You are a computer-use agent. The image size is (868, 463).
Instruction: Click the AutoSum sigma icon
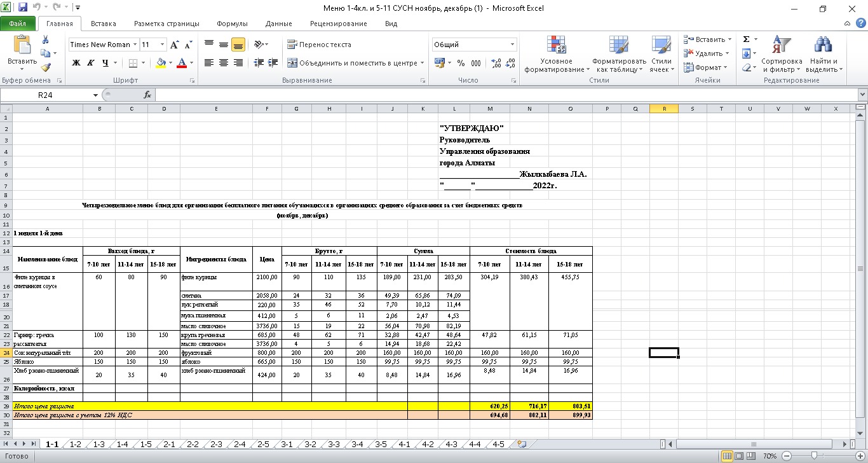(746, 39)
